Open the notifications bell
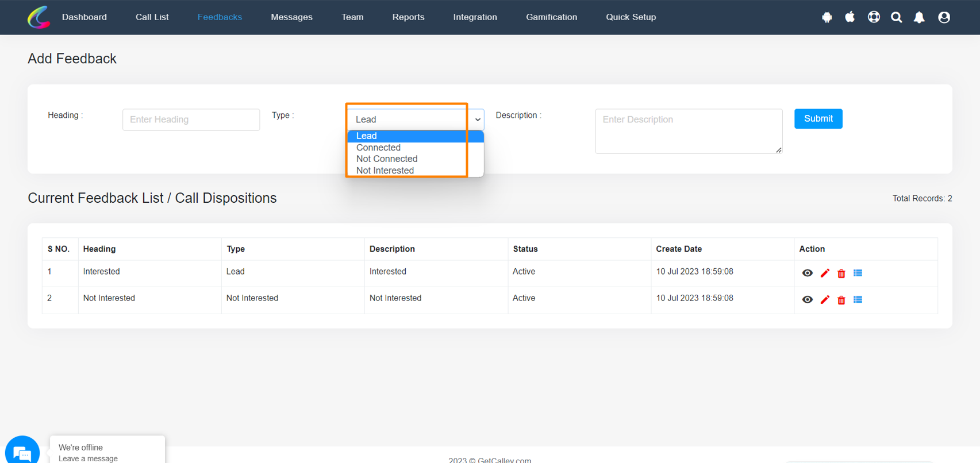Image resolution: width=980 pixels, height=463 pixels. click(x=919, y=17)
